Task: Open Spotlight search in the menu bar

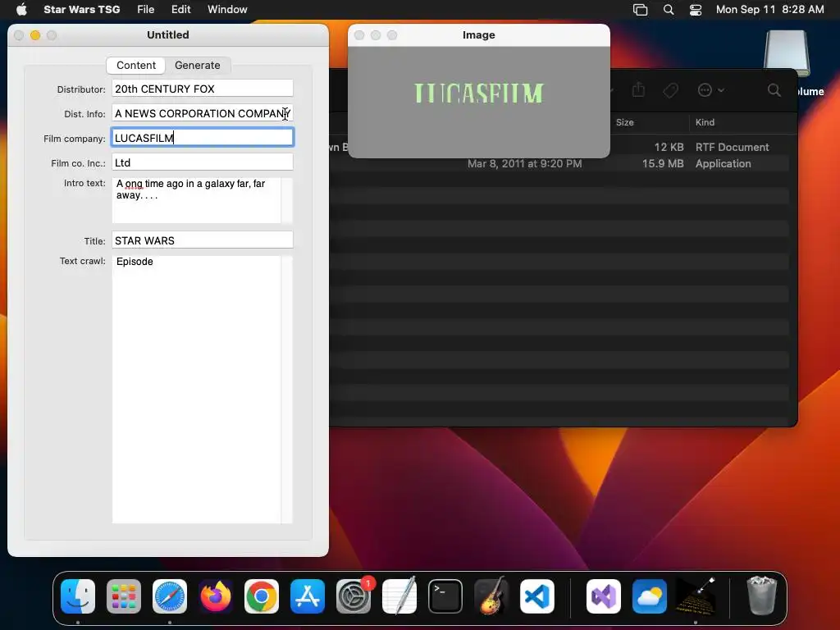Action: tap(669, 10)
